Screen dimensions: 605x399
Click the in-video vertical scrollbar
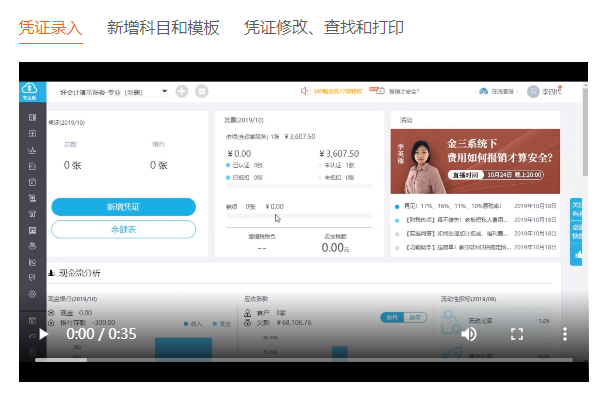(x=585, y=132)
